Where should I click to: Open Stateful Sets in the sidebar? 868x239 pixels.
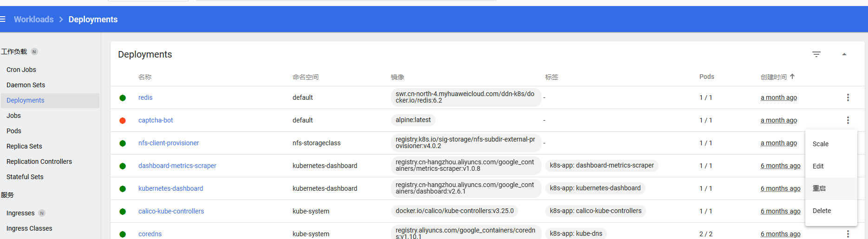coord(25,177)
